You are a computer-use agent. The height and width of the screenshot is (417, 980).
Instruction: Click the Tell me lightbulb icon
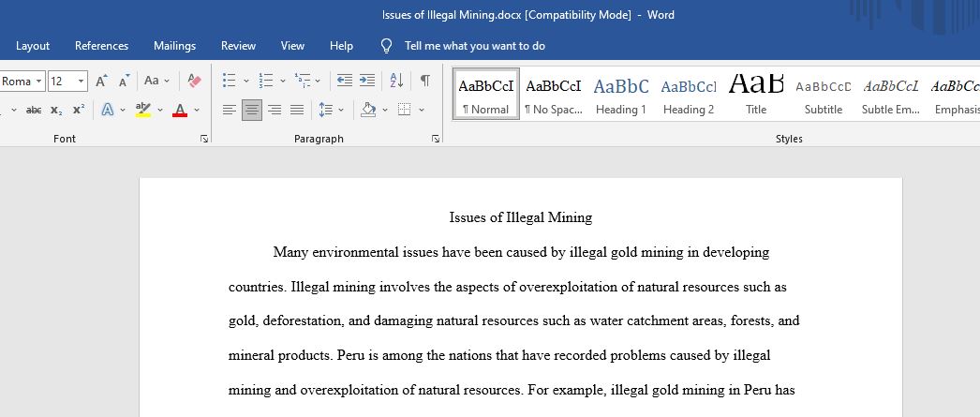tap(387, 46)
